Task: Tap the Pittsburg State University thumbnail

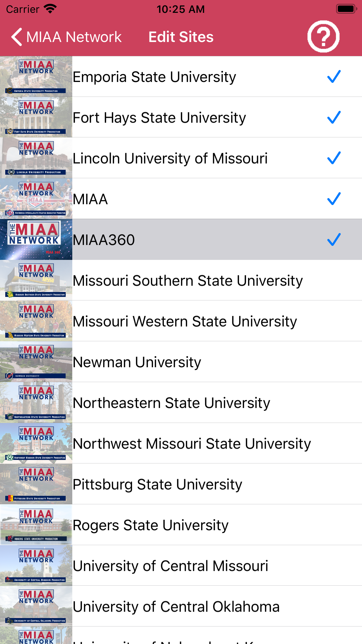Action: (x=36, y=484)
